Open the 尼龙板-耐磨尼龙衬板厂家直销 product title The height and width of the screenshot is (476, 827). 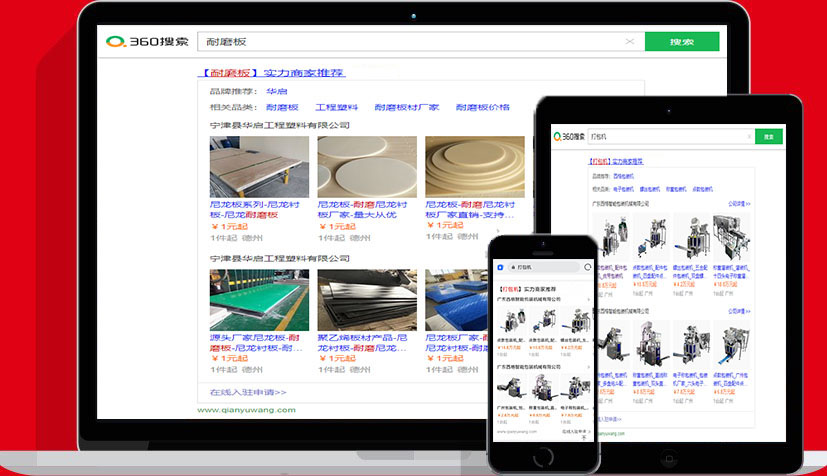click(470, 209)
